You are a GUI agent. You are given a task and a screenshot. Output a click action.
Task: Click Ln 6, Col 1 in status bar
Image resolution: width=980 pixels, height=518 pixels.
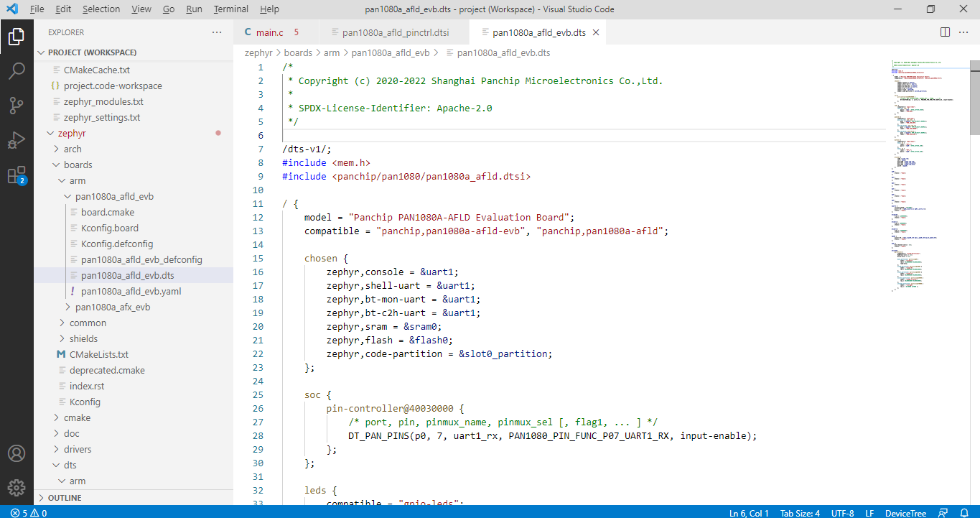[x=749, y=512]
